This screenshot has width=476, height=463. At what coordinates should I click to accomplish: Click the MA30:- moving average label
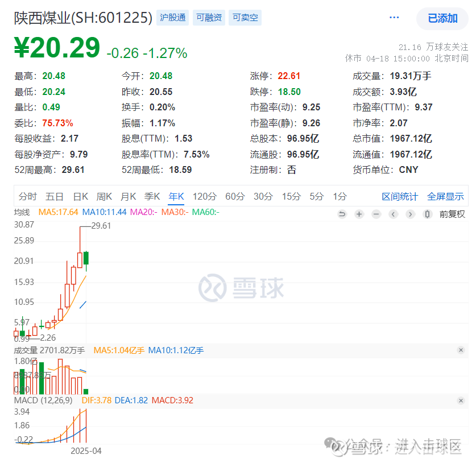coord(175,212)
